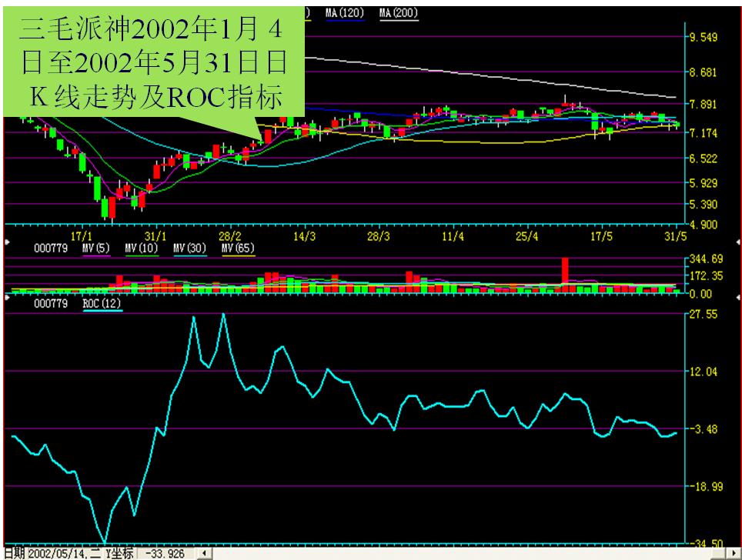Select the MV(10) volume average legend
The width and height of the screenshot is (742, 560).
pyautogui.click(x=142, y=248)
